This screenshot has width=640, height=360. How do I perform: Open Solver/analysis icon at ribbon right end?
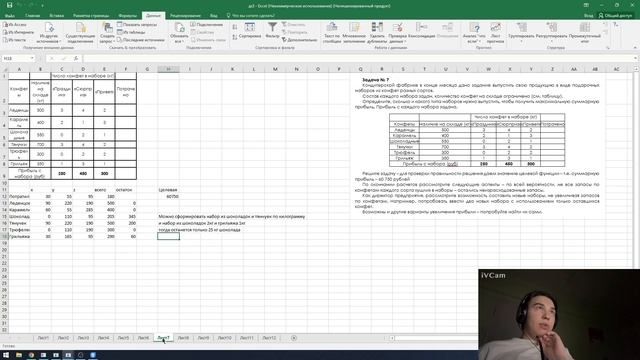(x=616, y=25)
